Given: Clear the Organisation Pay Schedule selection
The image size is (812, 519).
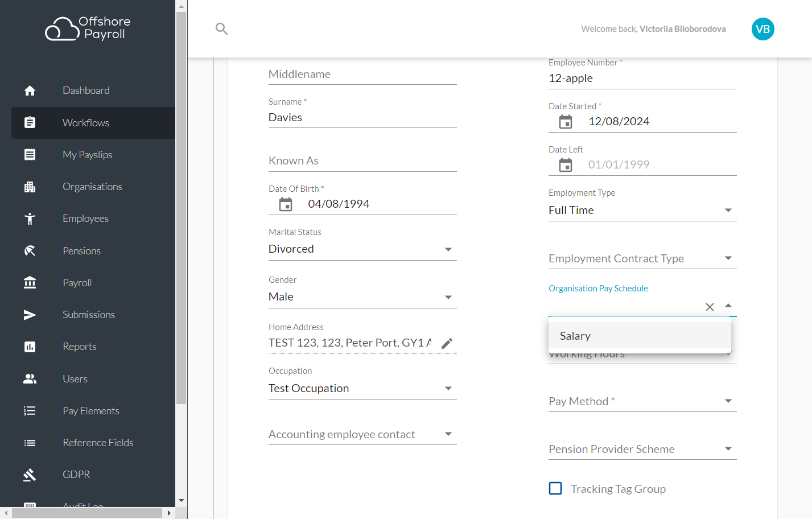Looking at the screenshot, I should 710,307.
